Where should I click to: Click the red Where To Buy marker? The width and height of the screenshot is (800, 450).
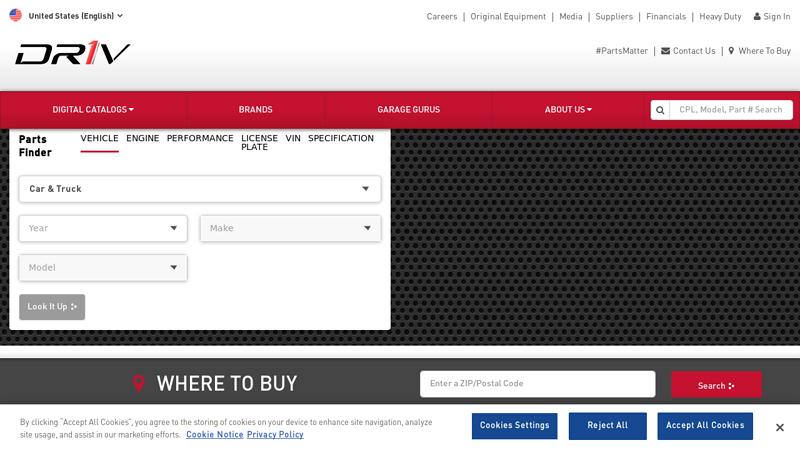[138, 383]
